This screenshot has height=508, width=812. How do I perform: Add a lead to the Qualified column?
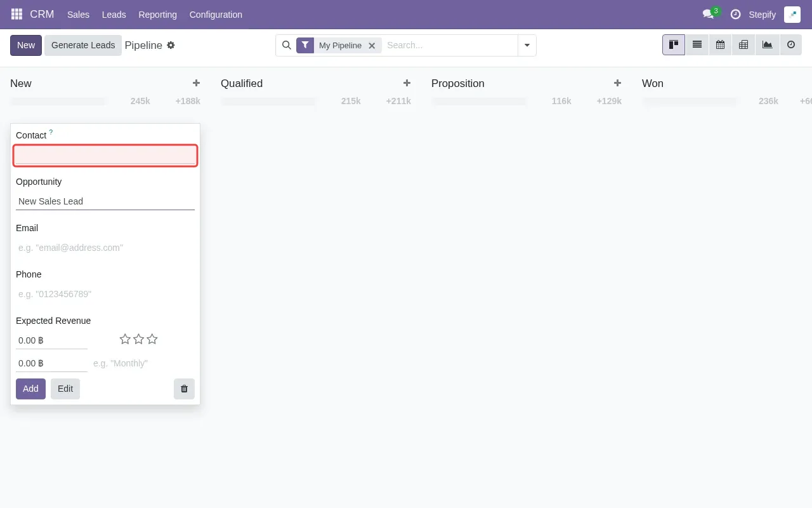[407, 83]
